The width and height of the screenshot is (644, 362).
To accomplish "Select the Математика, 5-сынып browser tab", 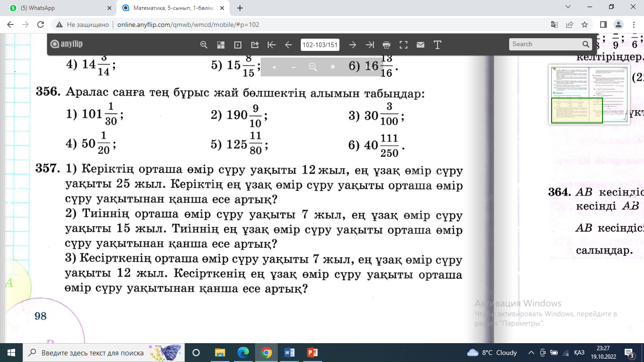I will pos(173,8).
